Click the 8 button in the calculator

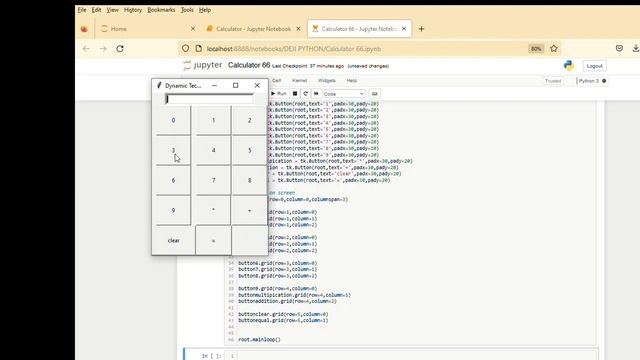tap(249, 180)
